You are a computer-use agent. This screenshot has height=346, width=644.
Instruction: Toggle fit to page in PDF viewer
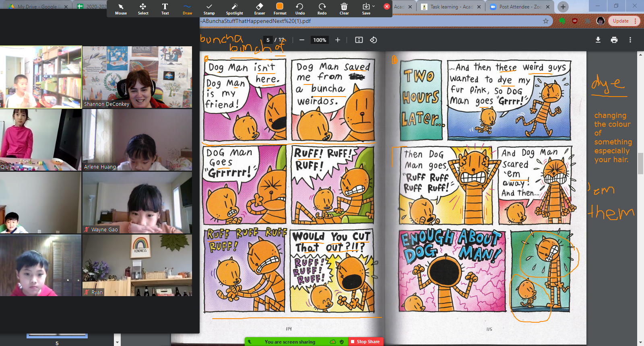(x=359, y=40)
